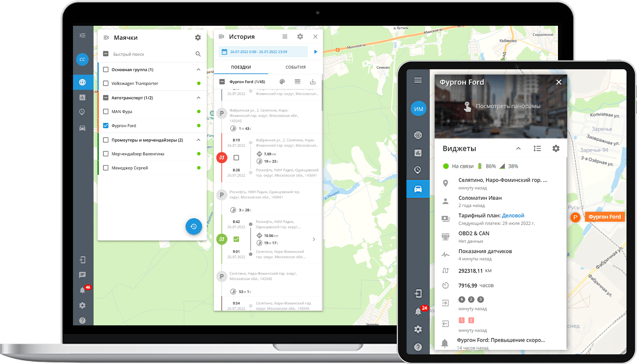Open История settings gear

(x=300, y=37)
